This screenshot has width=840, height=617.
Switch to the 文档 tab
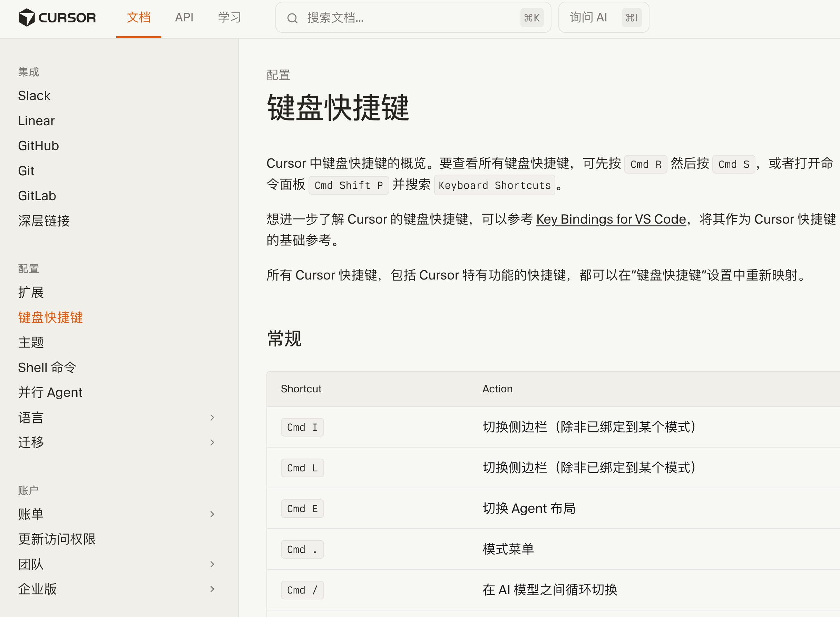pyautogui.click(x=139, y=18)
